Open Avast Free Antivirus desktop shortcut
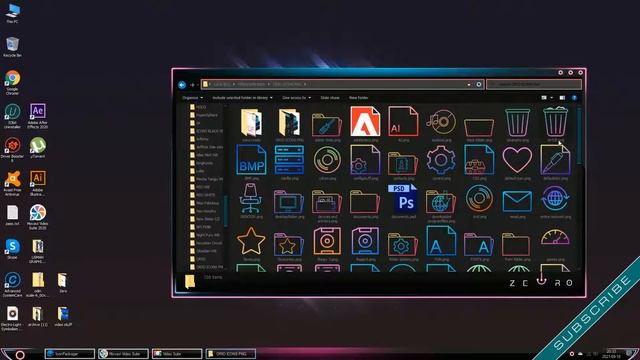This screenshot has height=360, width=640. click(12, 183)
